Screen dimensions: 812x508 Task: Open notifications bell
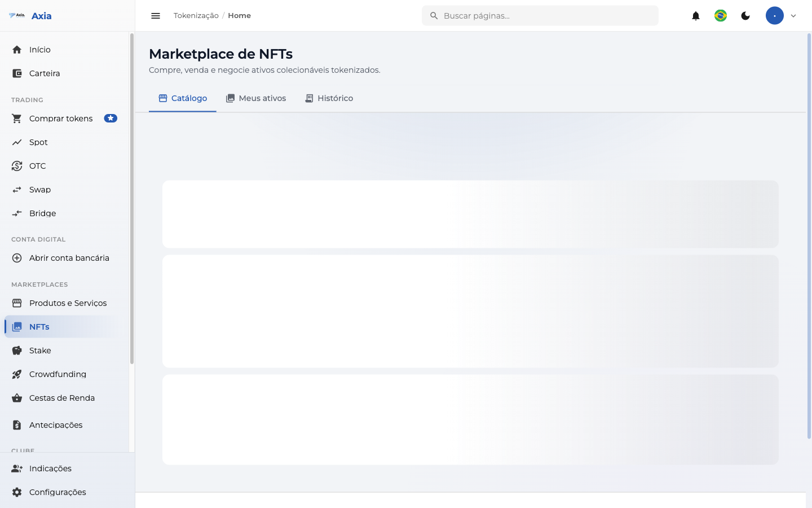[x=696, y=16]
